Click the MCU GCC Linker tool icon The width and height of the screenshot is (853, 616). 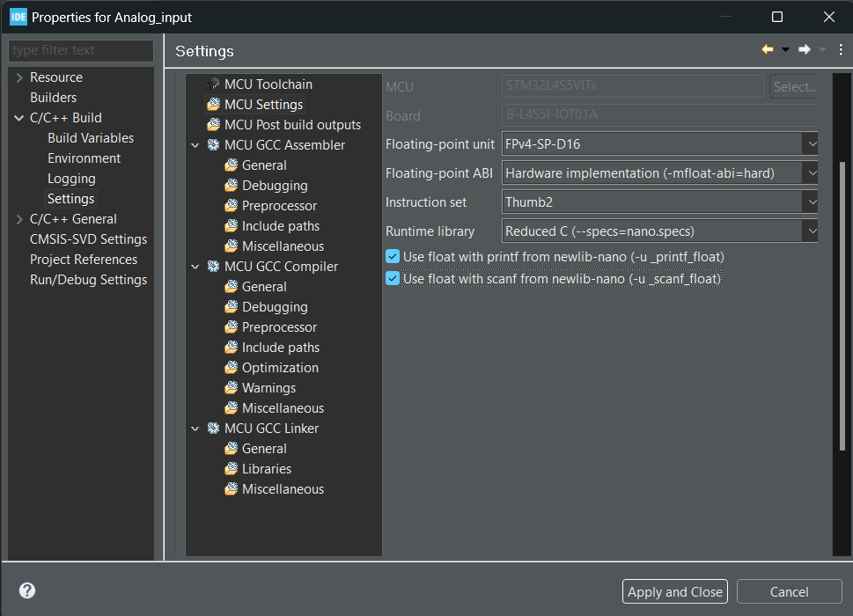pos(213,429)
